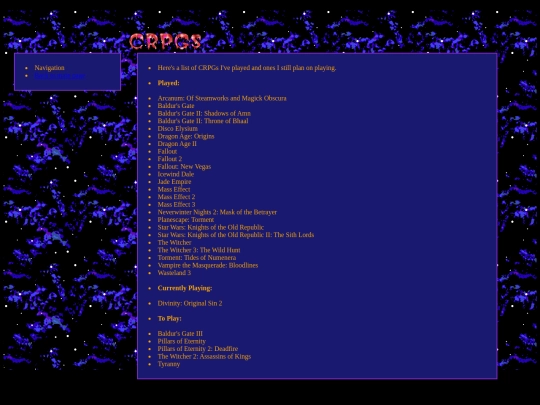Select "Baldur's Gate II: Shadows of Amn"
Screen dimensions: 540x405
pyautogui.click(x=204, y=113)
